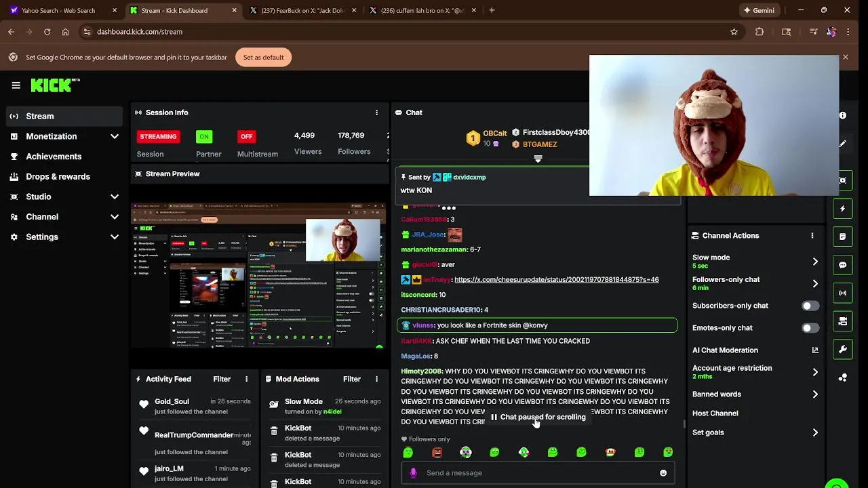Toggle the Multistream OFF indicator
Image resolution: width=868 pixels, height=488 pixels.
pos(246,137)
